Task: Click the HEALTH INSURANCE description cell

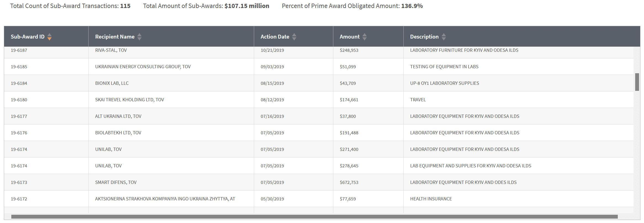Action: click(x=431, y=199)
